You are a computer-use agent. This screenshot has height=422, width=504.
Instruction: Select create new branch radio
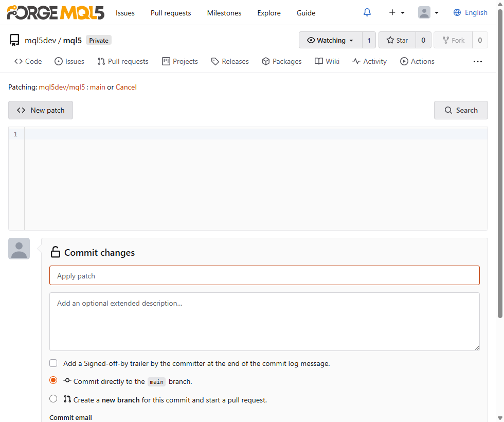click(53, 399)
